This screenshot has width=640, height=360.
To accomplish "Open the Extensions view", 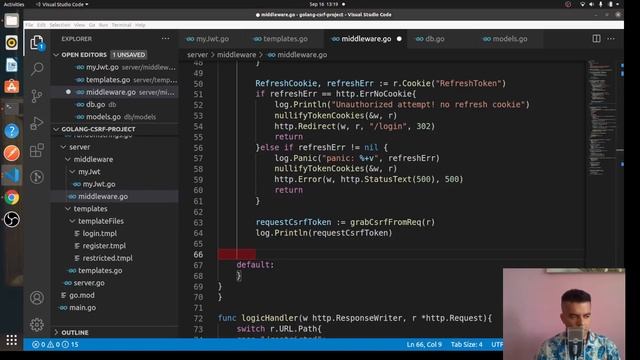I will 37,150.
